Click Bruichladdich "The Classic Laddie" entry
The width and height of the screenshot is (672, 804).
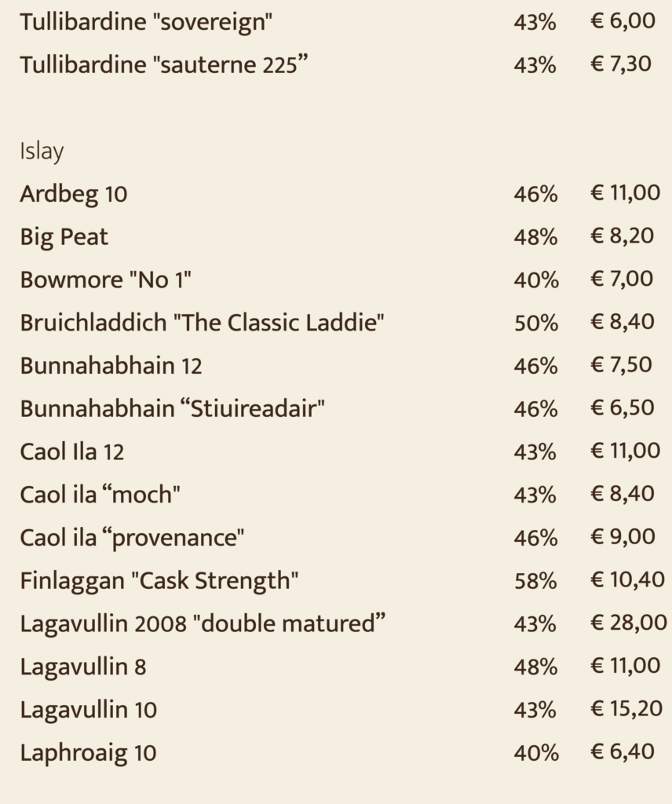click(x=202, y=323)
